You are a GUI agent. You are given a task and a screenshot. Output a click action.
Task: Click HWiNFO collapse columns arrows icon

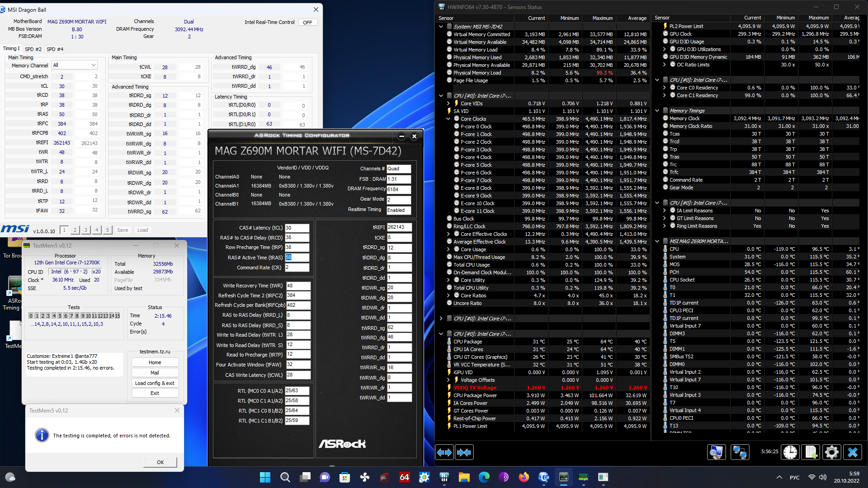pyautogui.click(x=464, y=452)
